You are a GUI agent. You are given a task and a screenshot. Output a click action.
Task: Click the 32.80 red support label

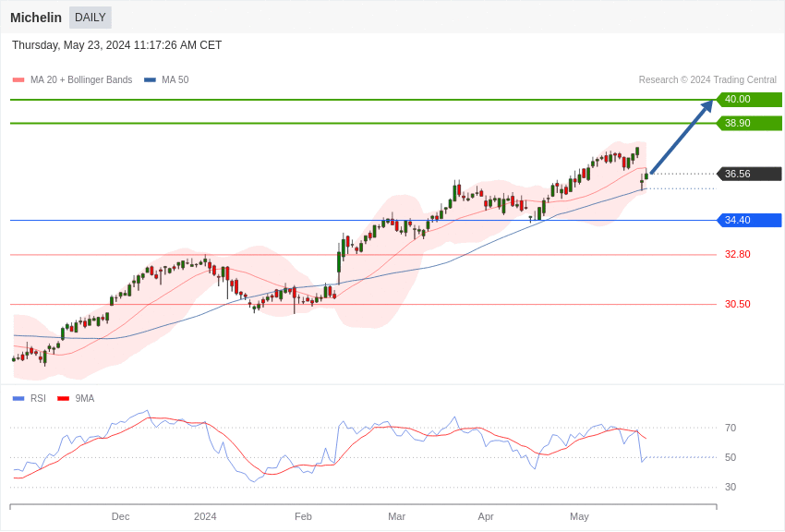pyautogui.click(x=737, y=254)
